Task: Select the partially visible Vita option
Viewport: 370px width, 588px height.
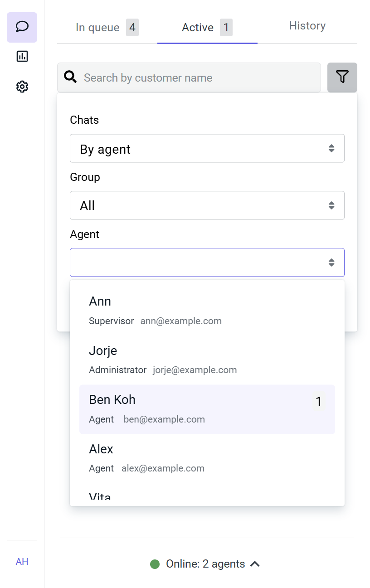Action: [x=207, y=496]
